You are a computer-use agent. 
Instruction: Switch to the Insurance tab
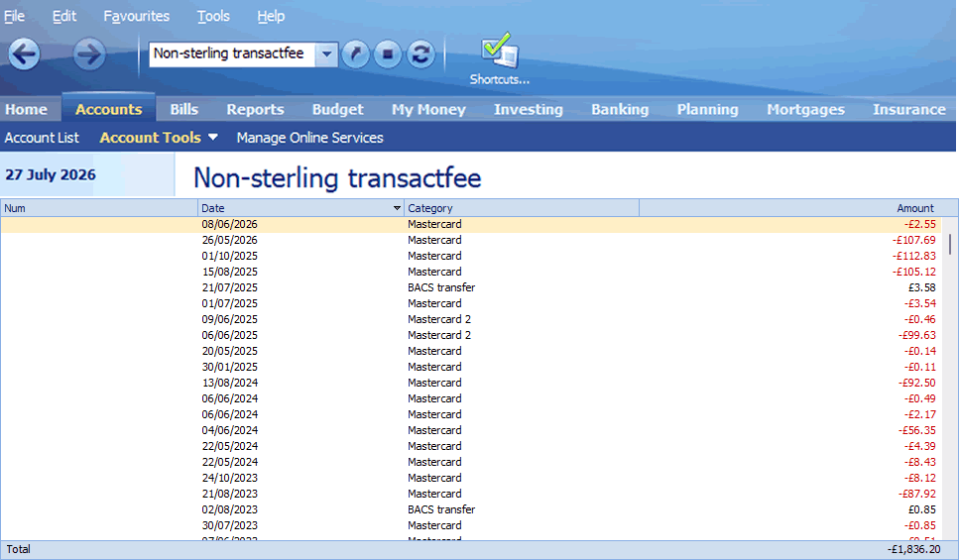point(909,109)
